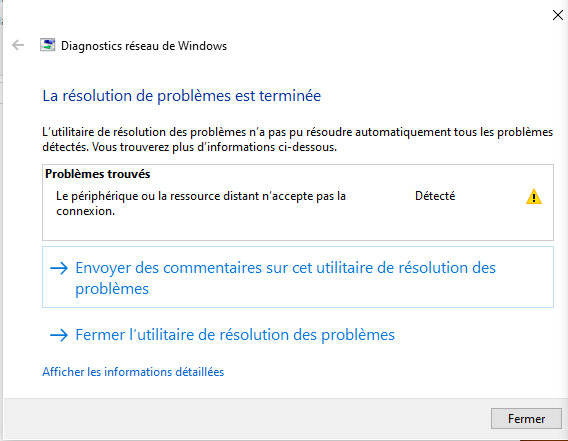Click the text détectés. Vous trouverez plus d'informations
Viewport: 568px width, 441px height.
pos(189,147)
